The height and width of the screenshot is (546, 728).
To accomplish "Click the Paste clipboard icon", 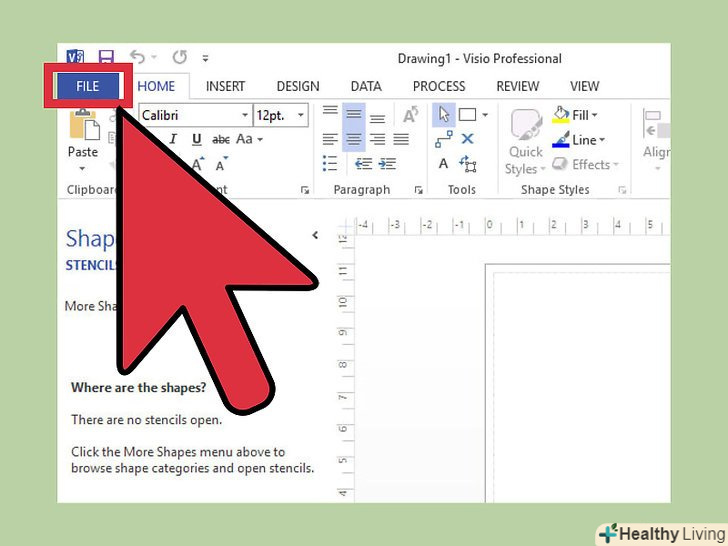I will point(84,124).
